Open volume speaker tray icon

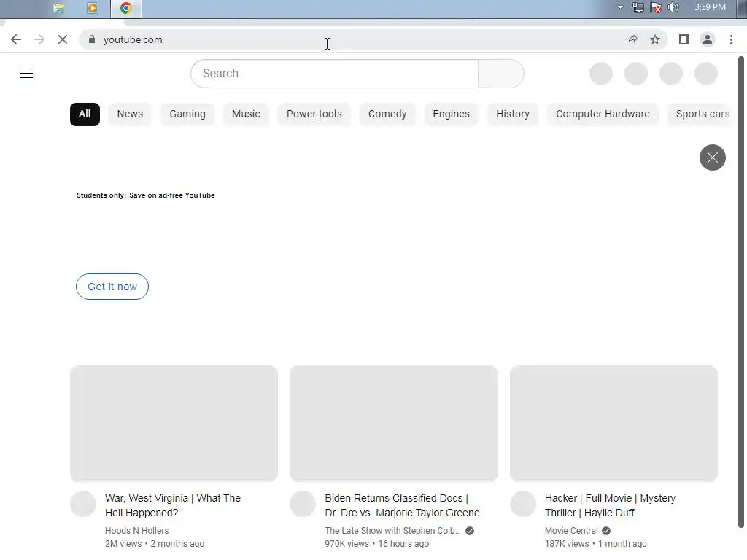click(x=673, y=7)
